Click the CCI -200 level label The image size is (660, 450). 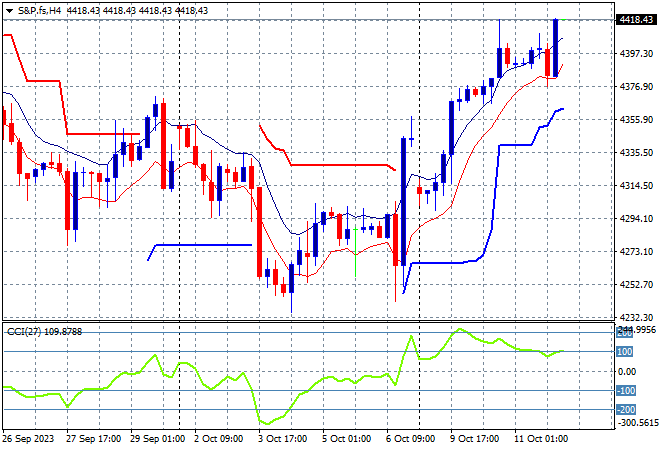click(625, 410)
